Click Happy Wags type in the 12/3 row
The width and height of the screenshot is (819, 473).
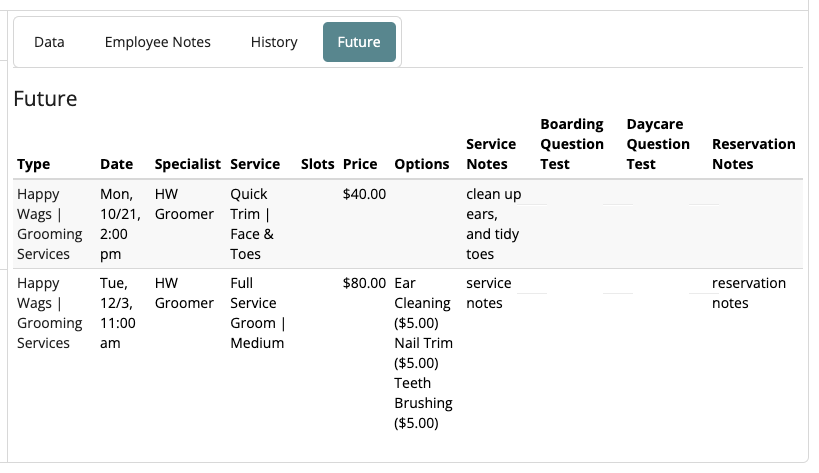[50, 313]
